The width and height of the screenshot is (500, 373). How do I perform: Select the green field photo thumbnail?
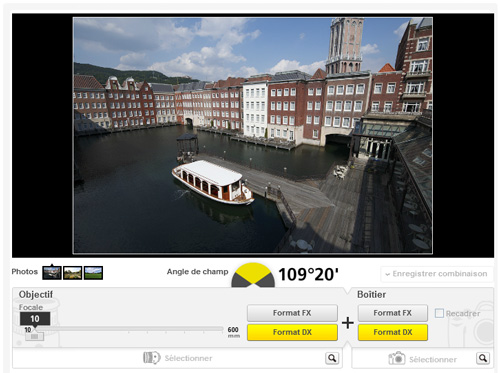tap(93, 273)
